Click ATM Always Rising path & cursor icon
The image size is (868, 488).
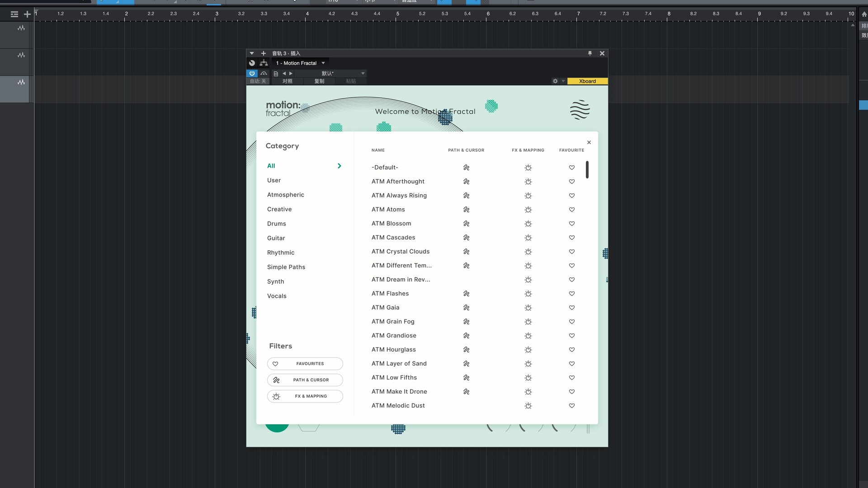(467, 196)
